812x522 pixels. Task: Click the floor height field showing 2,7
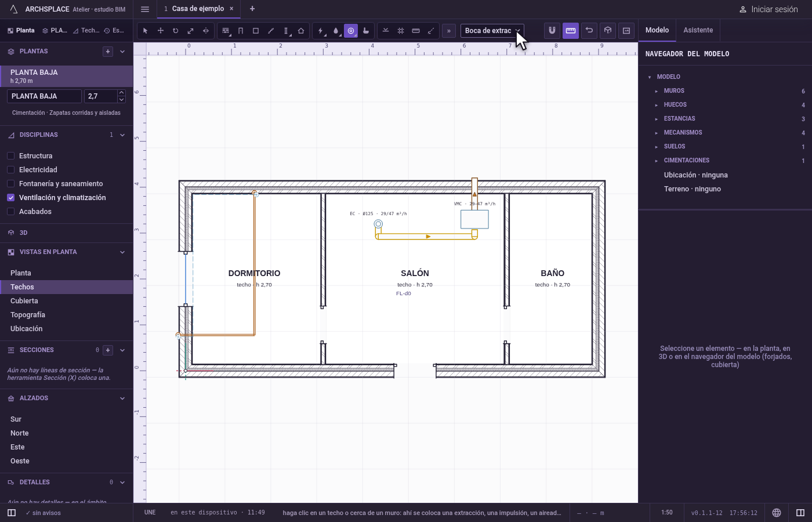click(101, 96)
